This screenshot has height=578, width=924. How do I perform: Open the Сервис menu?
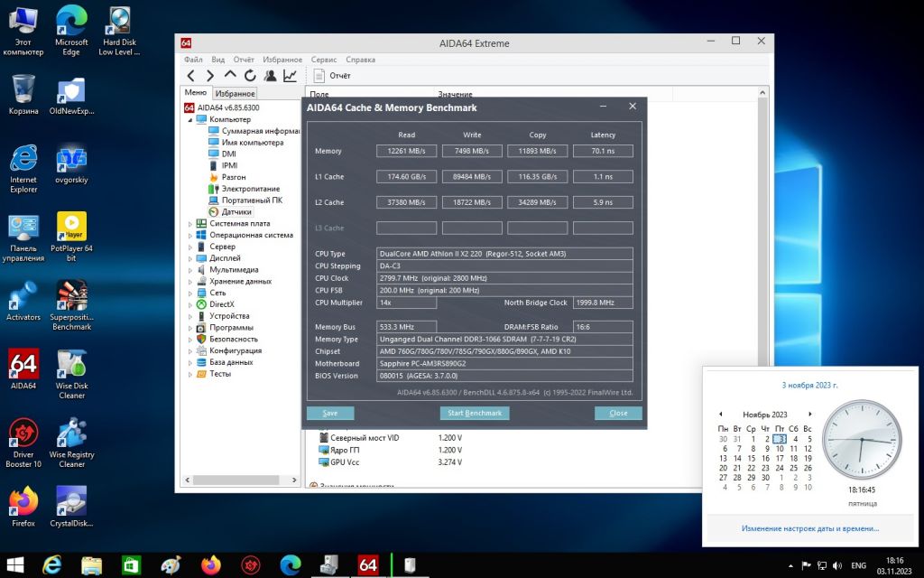(324, 60)
